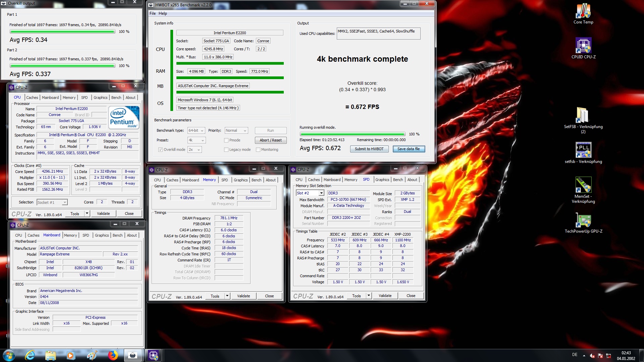Open the Slot #2 memory slot dropdown

[310, 193]
